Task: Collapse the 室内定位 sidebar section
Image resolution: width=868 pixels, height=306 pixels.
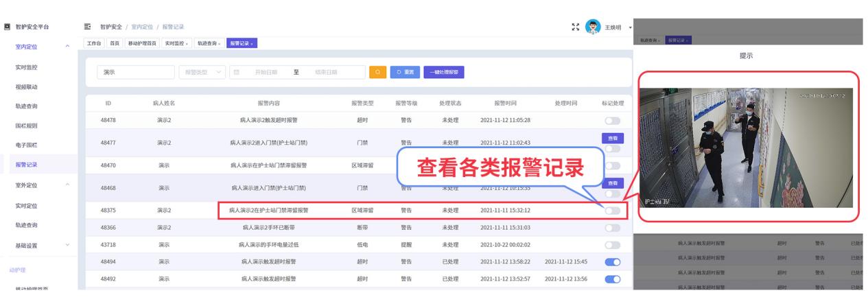Action: click(67, 47)
